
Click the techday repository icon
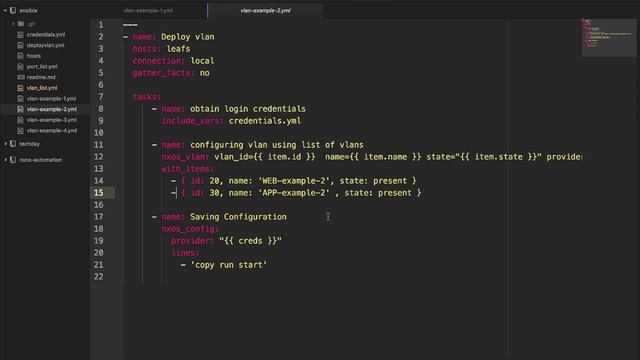coord(13,144)
